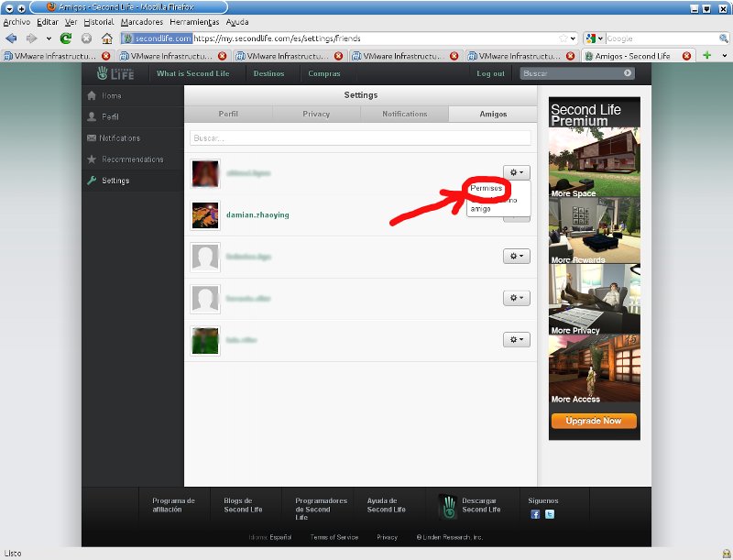The width and height of the screenshot is (733, 560).
Task: Open gear dropdown for the upper silhouette-avatar friend
Action: (517, 256)
